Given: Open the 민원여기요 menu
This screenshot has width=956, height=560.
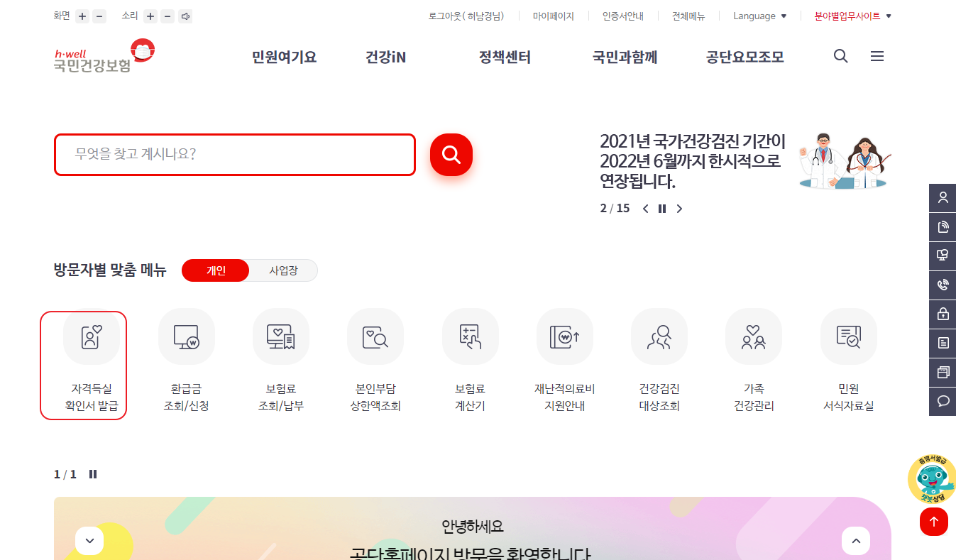Looking at the screenshot, I should click(x=284, y=57).
